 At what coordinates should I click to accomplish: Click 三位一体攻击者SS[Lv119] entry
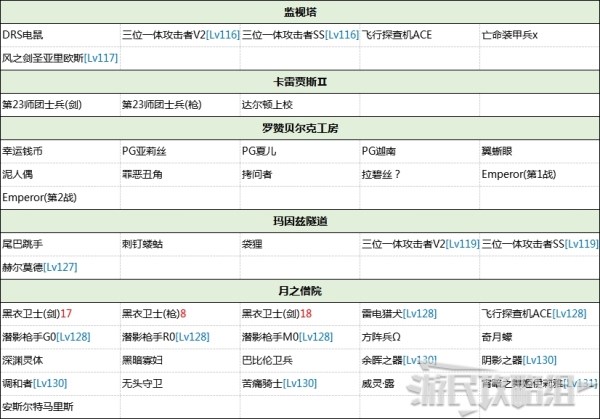(x=540, y=244)
